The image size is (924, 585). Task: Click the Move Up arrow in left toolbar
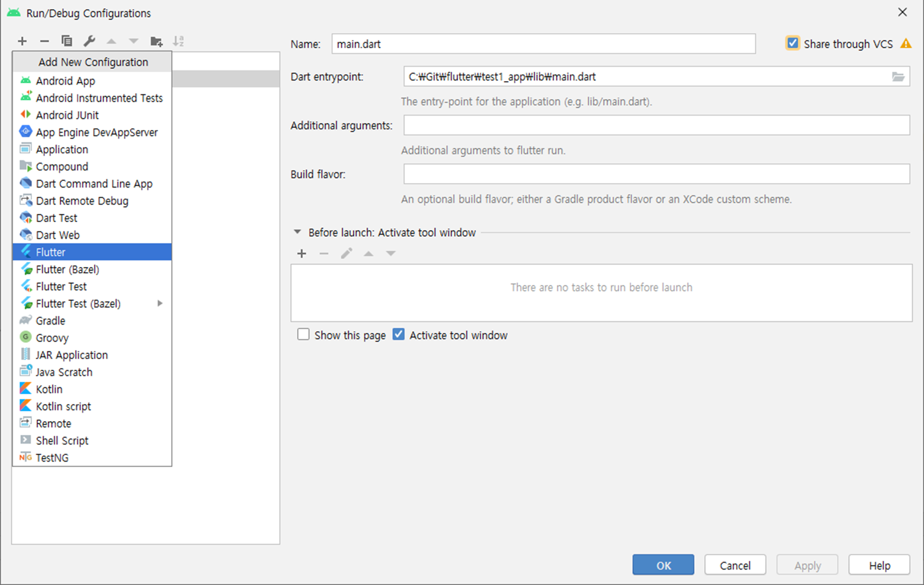(111, 41)
